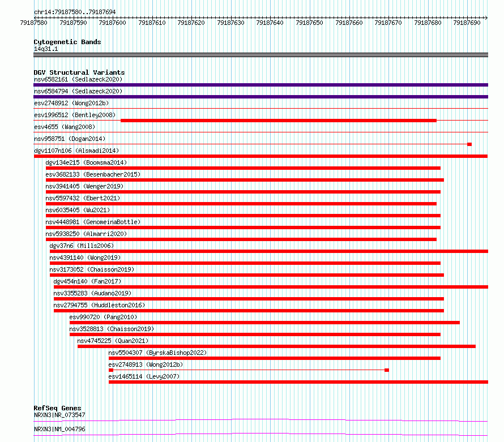Click ruler position 79187640

pos(270,23)
